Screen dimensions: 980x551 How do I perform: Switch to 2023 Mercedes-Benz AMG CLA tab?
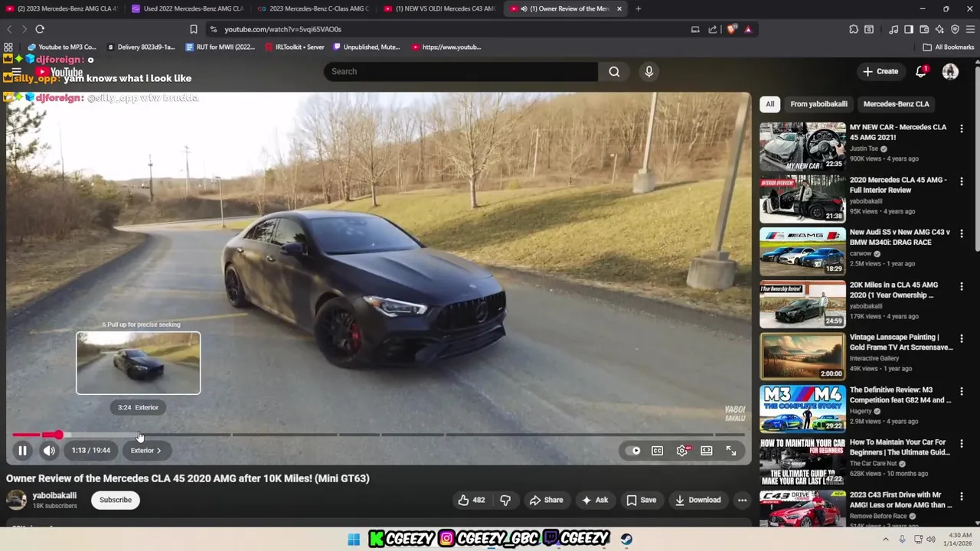(x=61, y=8)
